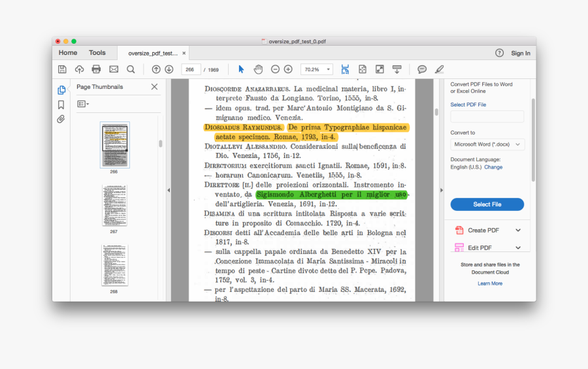Select the page 267 thumbnail
The image size is (588, 369).
click(x=114, y=205)
